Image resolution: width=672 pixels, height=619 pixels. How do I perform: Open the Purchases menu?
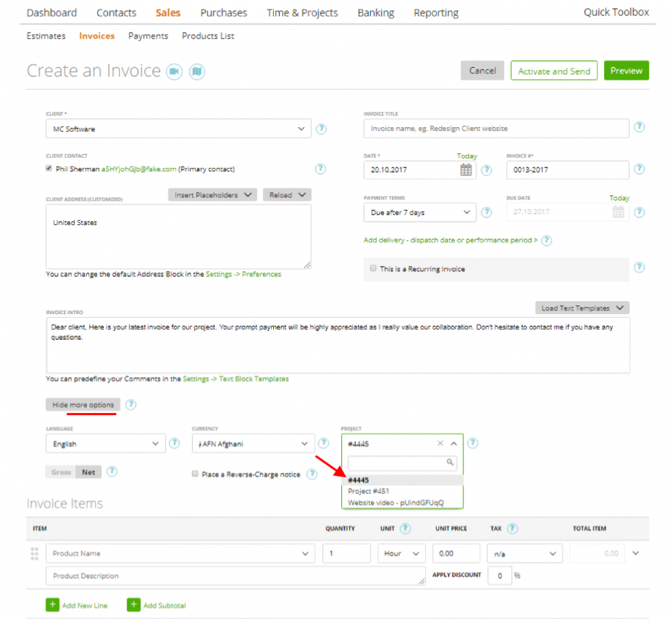(224, 12)
